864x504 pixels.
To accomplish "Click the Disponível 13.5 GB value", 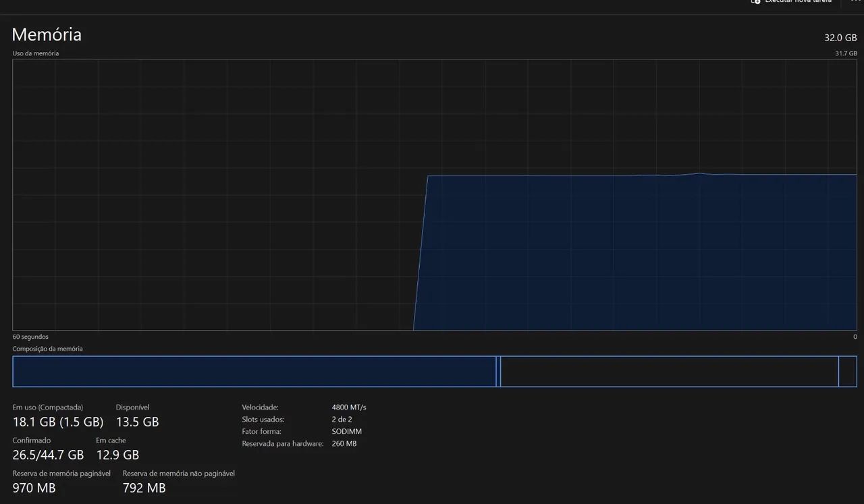I will 137,422.
